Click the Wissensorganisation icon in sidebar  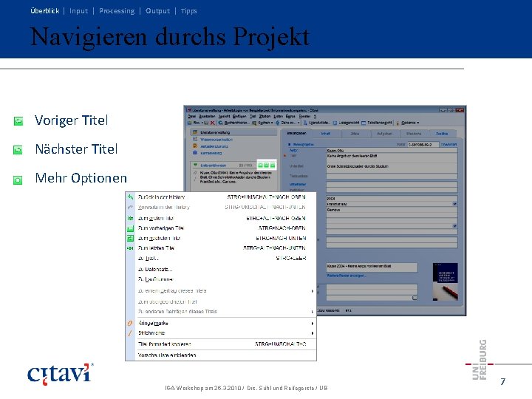click(195, 139)
